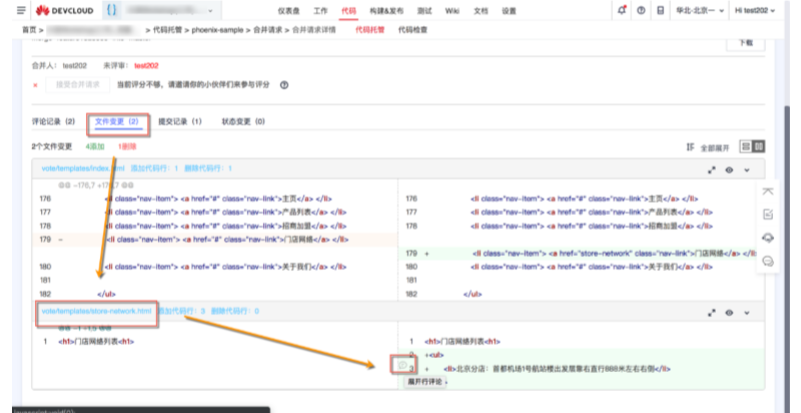Open the notifications bell icon
The image size is (801, 413).
[622, 10]
